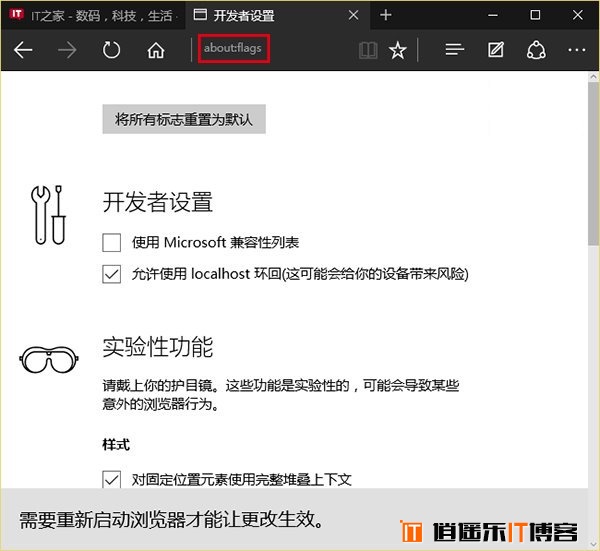
Task: Click the vertical scrollbar thumb
Action: (593, 164)
